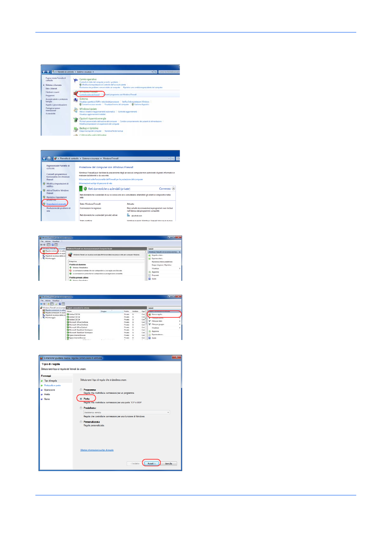
Task: Click Opzioni risparmio energia battery icon
Action: coord(76,120)
